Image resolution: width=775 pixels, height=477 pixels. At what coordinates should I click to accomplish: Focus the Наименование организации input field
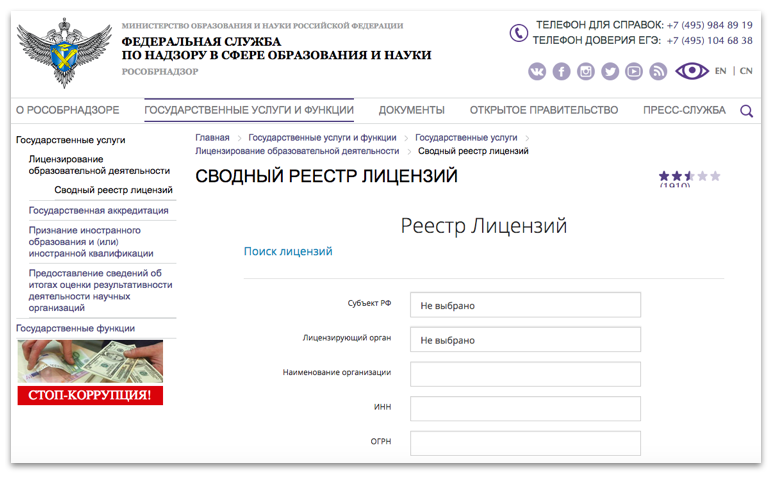pyautogui.click(x=525, y=374)
